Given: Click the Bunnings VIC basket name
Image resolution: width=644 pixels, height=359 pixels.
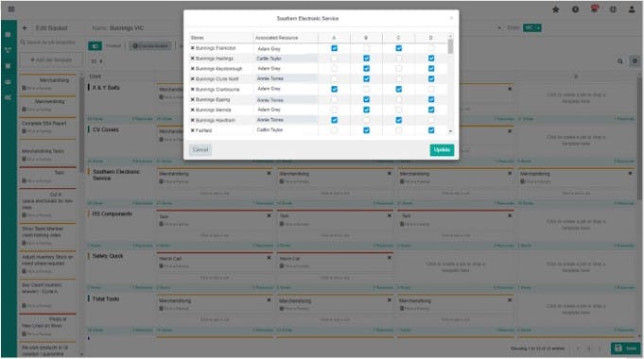Looking at the screenshot, I should coord(126,28).
